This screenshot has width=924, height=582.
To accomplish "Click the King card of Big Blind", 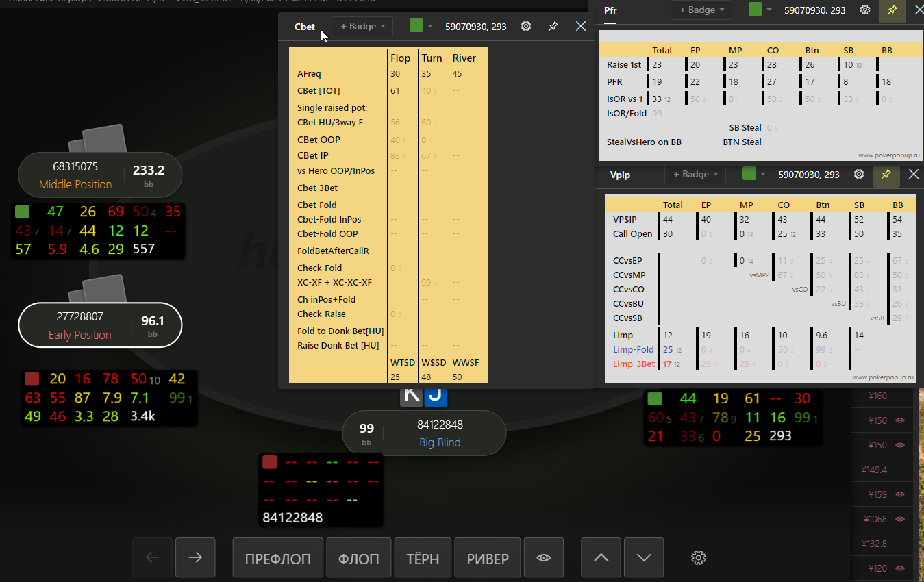I will (410, 396).
